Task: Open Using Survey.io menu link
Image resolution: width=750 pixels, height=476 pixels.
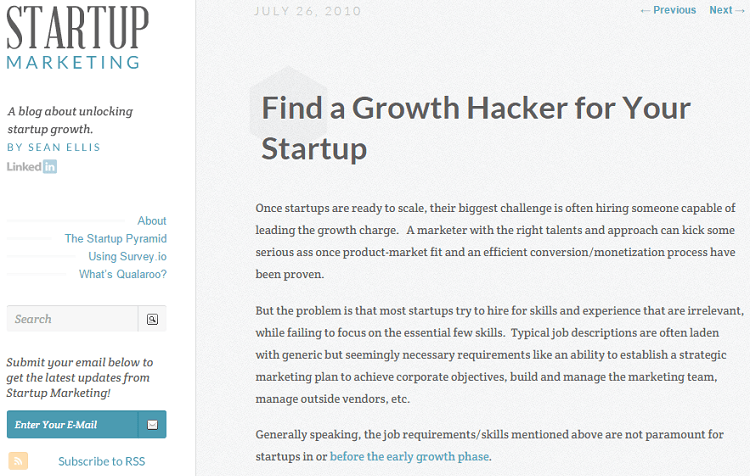Action: point(127,256)
